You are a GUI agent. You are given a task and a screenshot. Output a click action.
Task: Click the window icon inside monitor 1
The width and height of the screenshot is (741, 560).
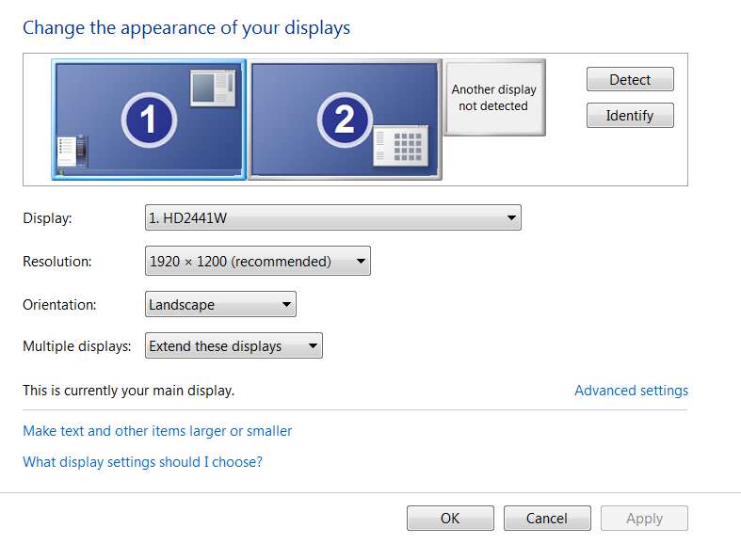tap(213, 88)
